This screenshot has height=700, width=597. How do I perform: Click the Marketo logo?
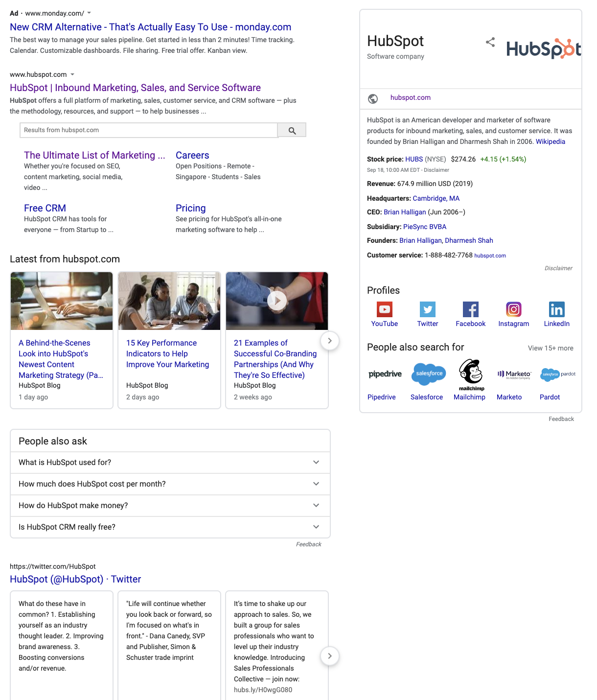point(514,374)
